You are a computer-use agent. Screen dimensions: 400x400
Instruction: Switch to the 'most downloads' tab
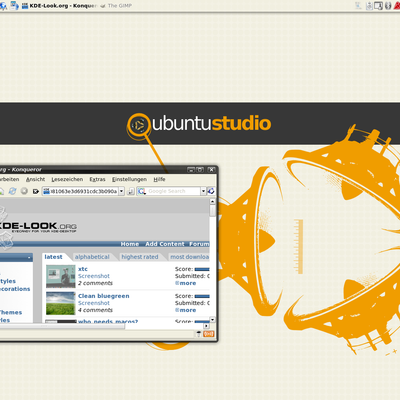click(189, 257)
